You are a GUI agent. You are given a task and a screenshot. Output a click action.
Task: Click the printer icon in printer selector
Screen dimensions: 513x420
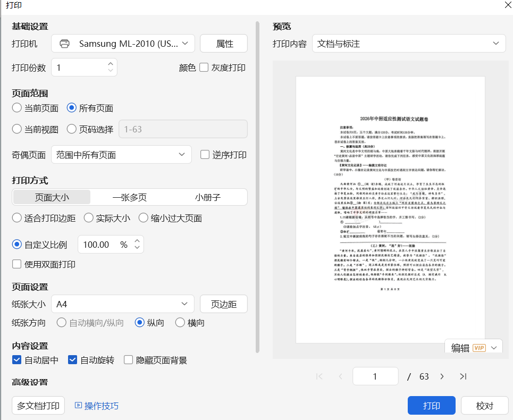pos(64,44)
